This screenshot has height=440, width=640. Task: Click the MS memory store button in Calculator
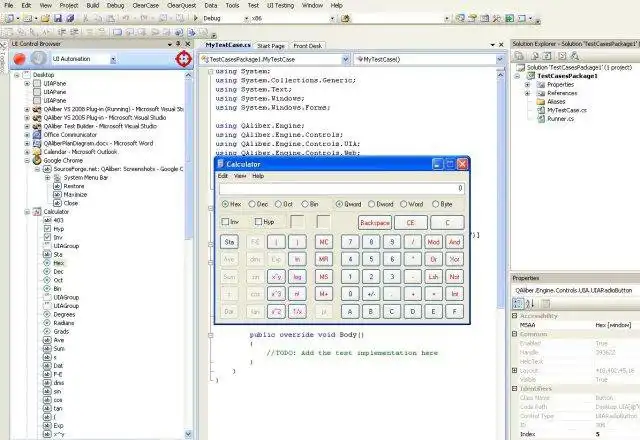click(324, 277)
